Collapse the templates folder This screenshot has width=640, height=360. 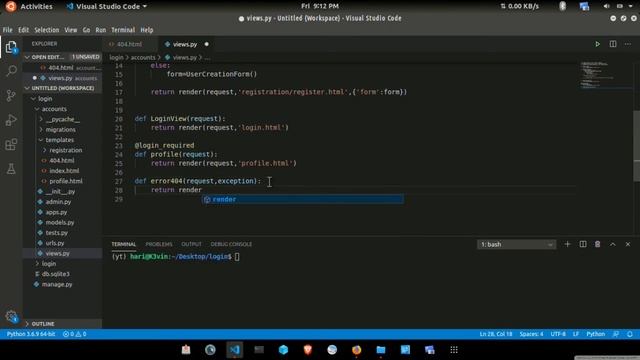[x=60, y=140]
